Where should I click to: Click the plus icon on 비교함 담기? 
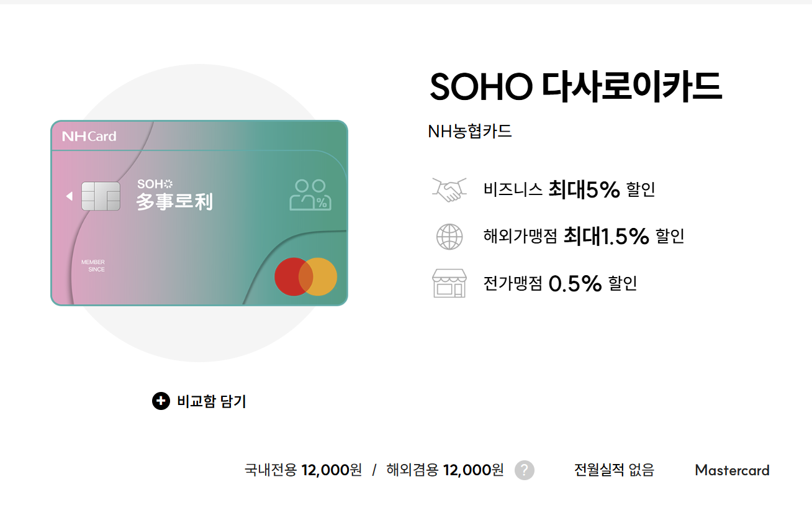click(160, 402)
